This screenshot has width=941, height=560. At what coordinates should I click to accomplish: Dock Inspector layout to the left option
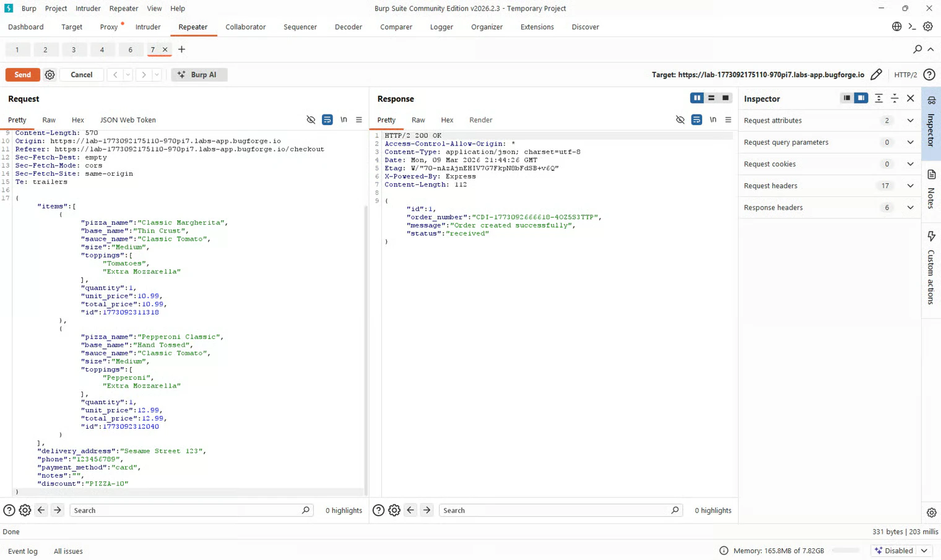(847, 98)
